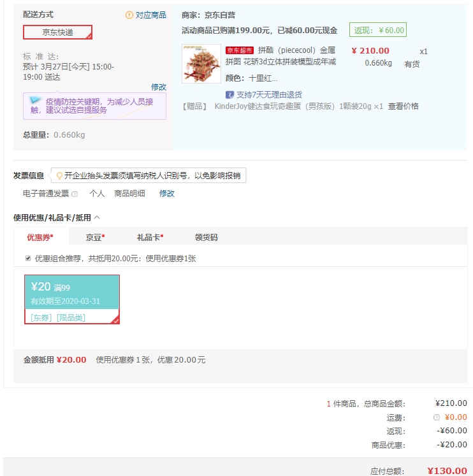
Task: Switch to the 礼品卡 tab
Action: 150,238
